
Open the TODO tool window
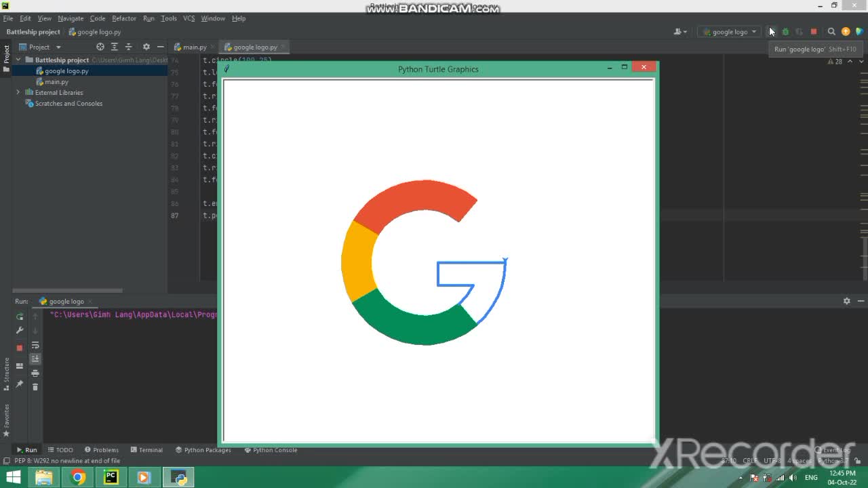(x=60, y=450)
